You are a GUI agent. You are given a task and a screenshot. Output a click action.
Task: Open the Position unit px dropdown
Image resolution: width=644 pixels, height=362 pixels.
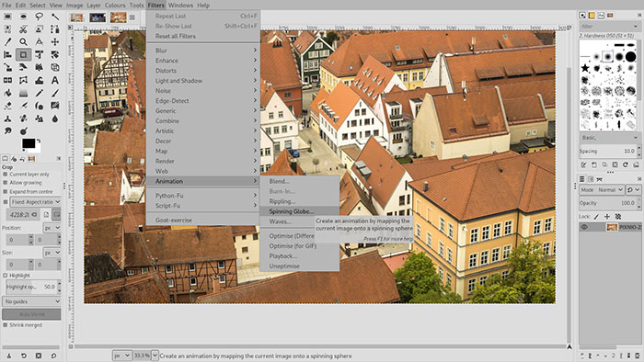point(52,228)
